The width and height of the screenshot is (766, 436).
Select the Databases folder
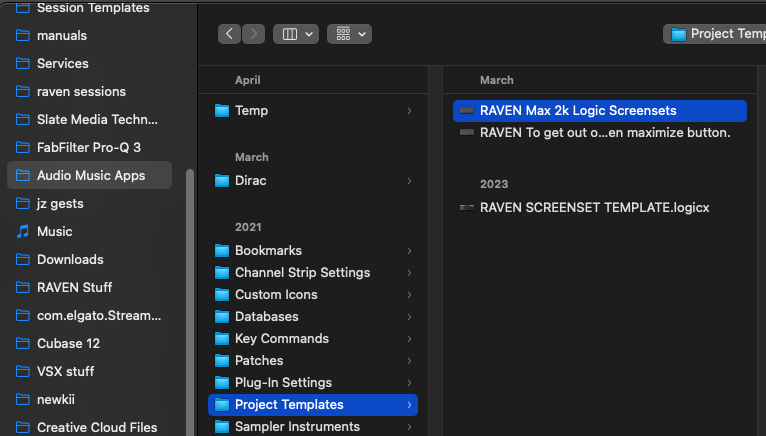[313, 317]
